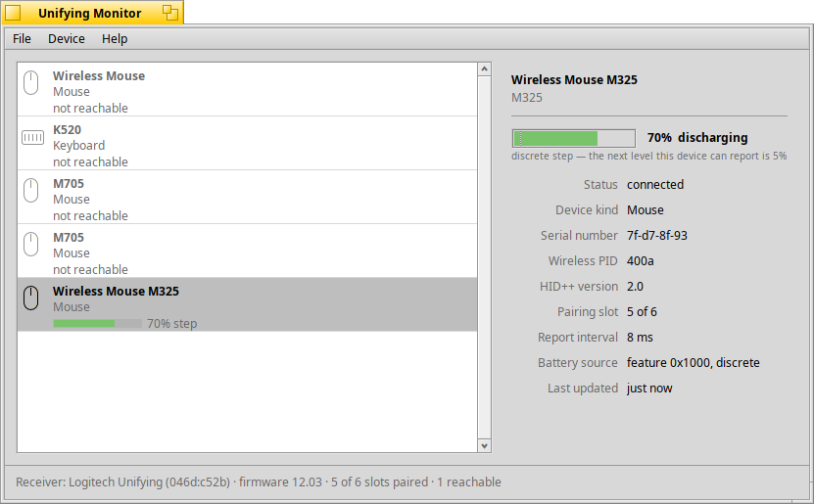Click "not reachable" under Wireless Mouse
The width and height of the screenshot is (814, 504).
coord(90,108)
